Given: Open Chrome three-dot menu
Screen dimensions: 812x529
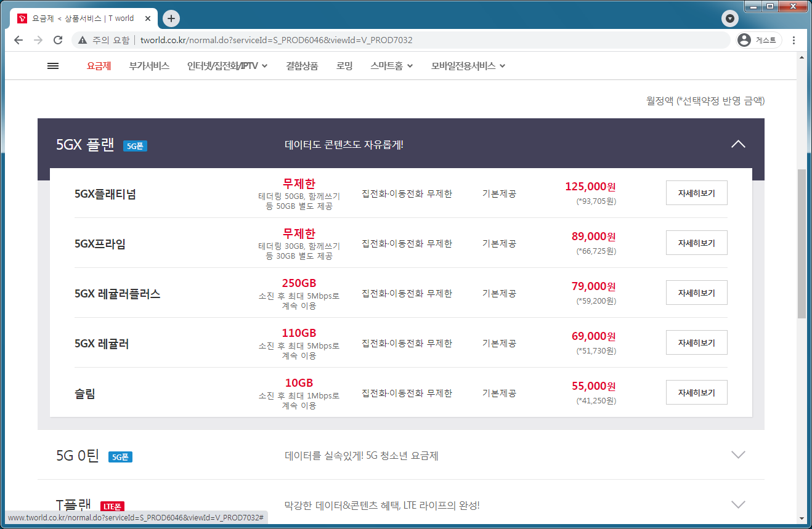Looking at the screenshot, I should [794, 40].
